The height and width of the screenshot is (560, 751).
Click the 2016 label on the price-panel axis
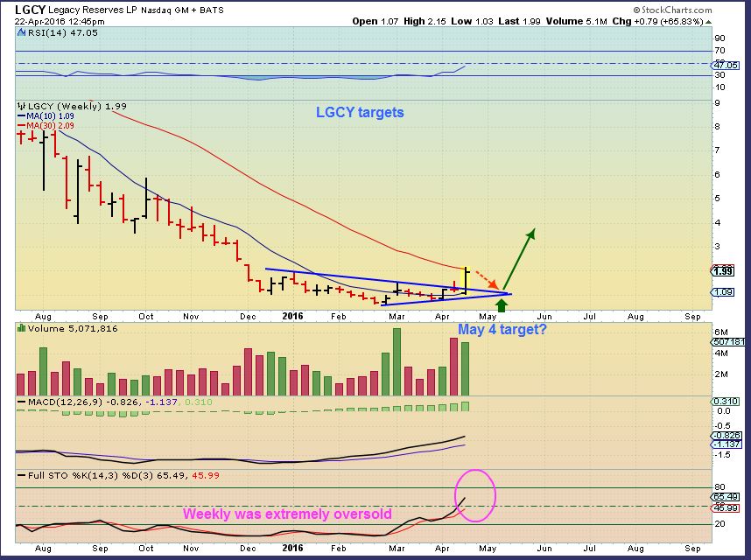point(292,316)
